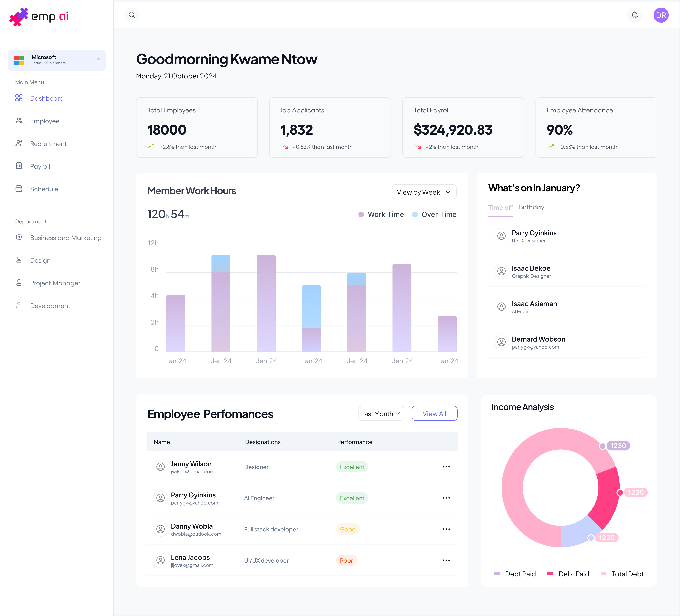
Task: Click the Total Payroll stat card
Action: [x=463, y=128]
